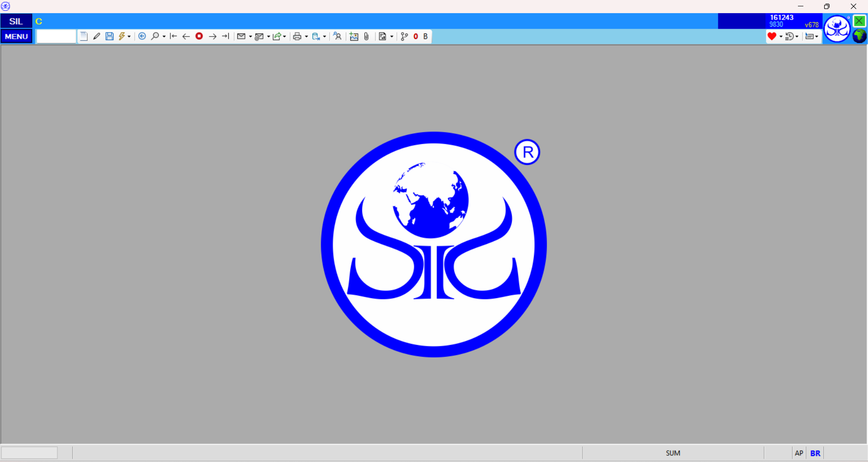
Task: Click the branch fork icon
Action: (405, 37)
